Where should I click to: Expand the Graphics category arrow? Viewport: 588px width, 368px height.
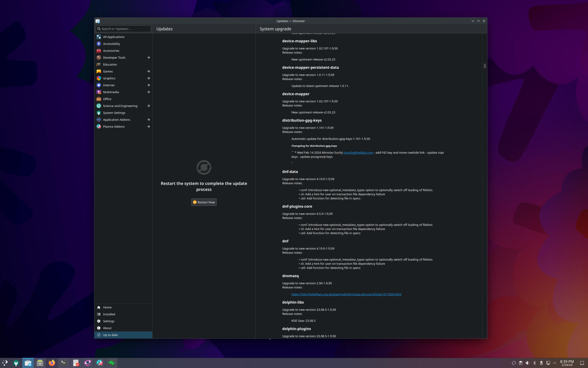tap(149, 78)
